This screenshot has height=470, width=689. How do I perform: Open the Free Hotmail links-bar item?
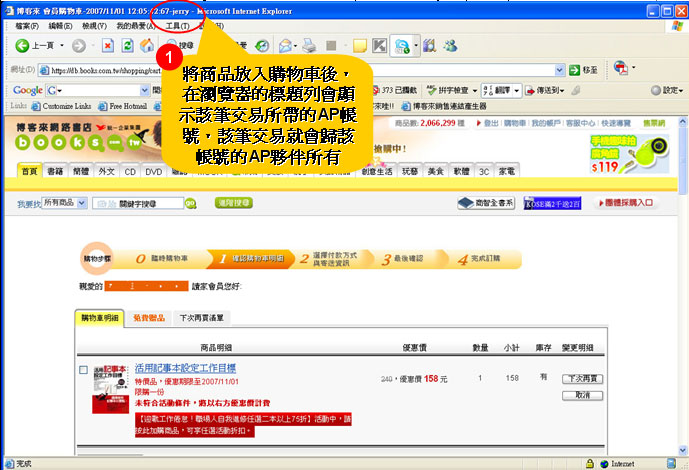click(123, 106)
